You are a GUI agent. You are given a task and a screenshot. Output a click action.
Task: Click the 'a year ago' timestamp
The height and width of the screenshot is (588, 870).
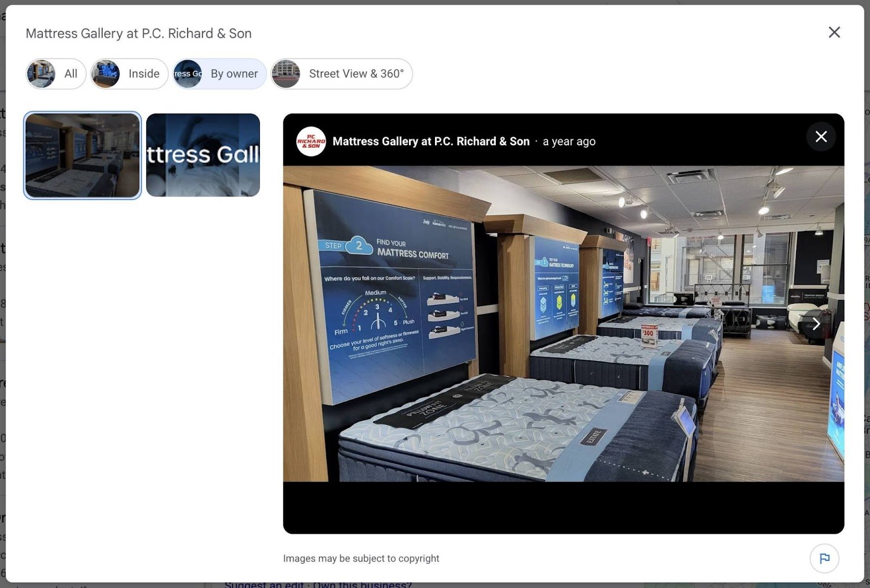569,141
